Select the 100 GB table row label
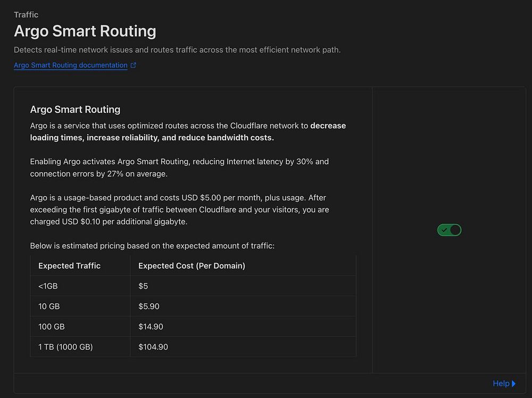The height and width of the screenshot is (398, 532). [52, 327]
